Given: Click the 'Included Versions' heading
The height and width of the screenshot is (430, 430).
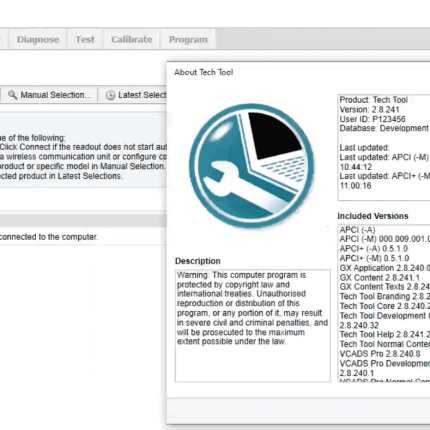Looking at the screenshot, I should [x=373, y=216].
